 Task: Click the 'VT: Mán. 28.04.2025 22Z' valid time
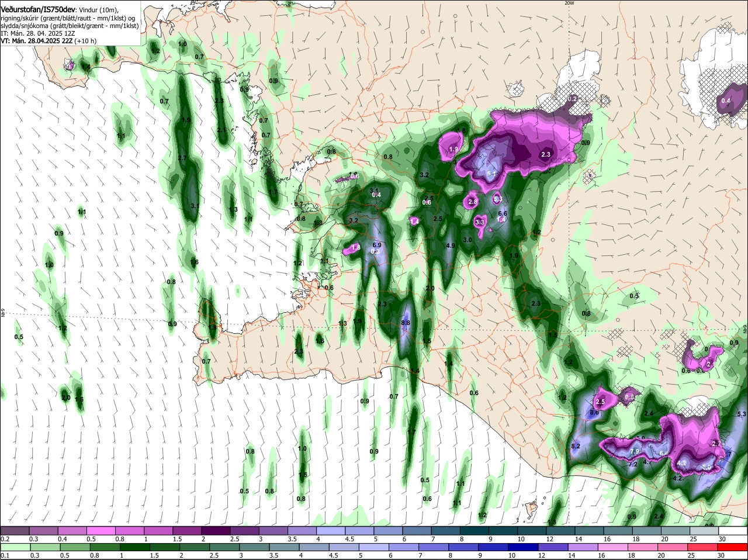pos(36,41)
